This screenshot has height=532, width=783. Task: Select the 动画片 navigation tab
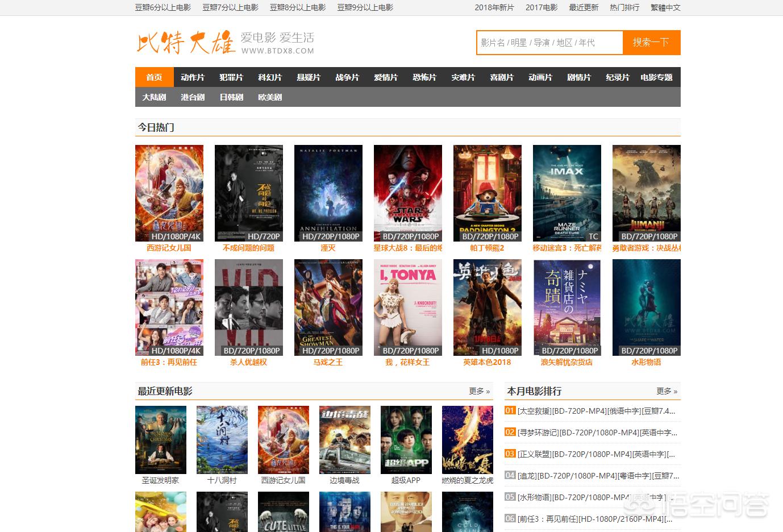tap(540, 77)
